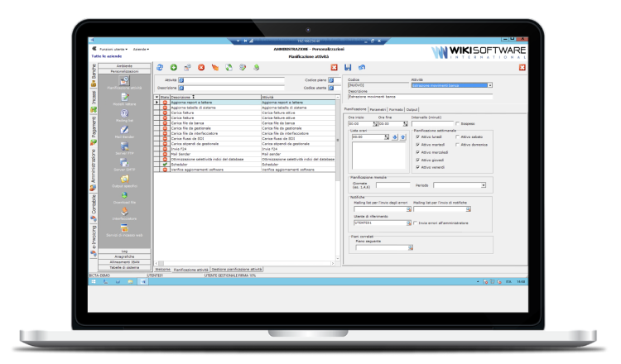Image resolution: width=621 pixels, height=364 pixels.
Task: Uncheck the Attivo lunedì checkbox
Action: pos(417,136)
